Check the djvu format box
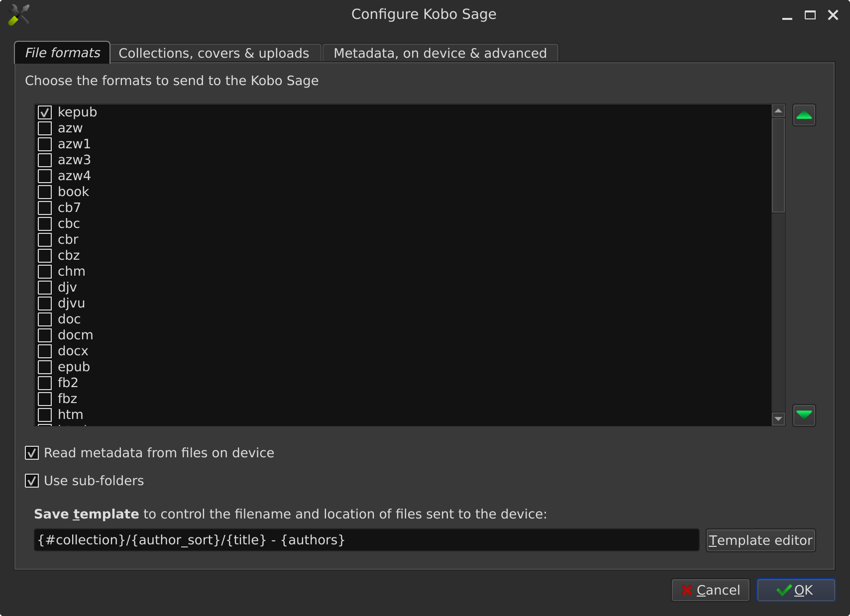The width and height of the screenshot is (850, 616). (x=45, y=304)
